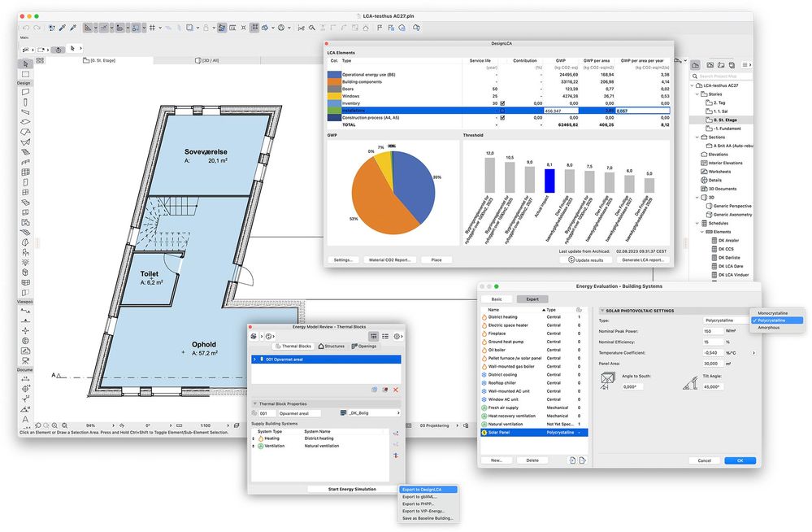Click the Settings button in DesignLCA
812x532 pixels.
tap(343, 259)
